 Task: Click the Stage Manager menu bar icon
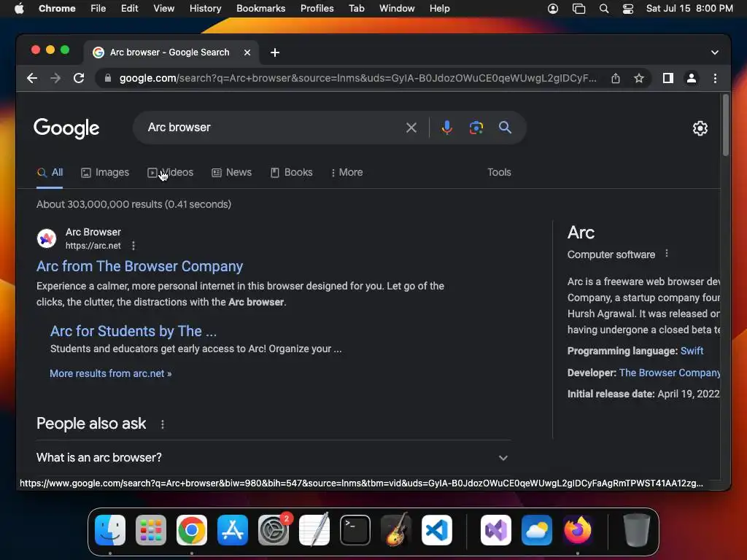pos(578,9)
